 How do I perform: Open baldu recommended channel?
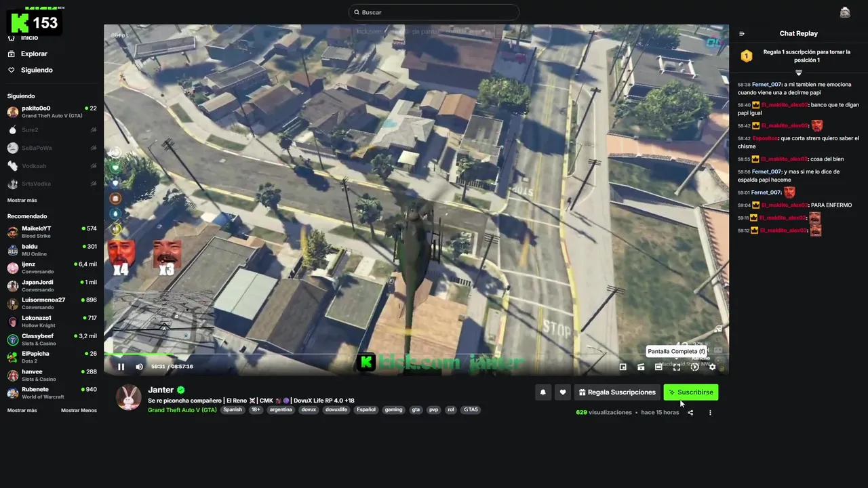point(52,250)
